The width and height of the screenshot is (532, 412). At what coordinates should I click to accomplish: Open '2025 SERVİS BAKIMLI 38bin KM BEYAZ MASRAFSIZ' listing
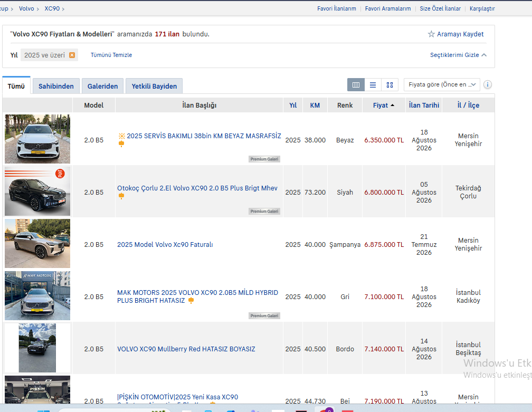coord(204,136)
